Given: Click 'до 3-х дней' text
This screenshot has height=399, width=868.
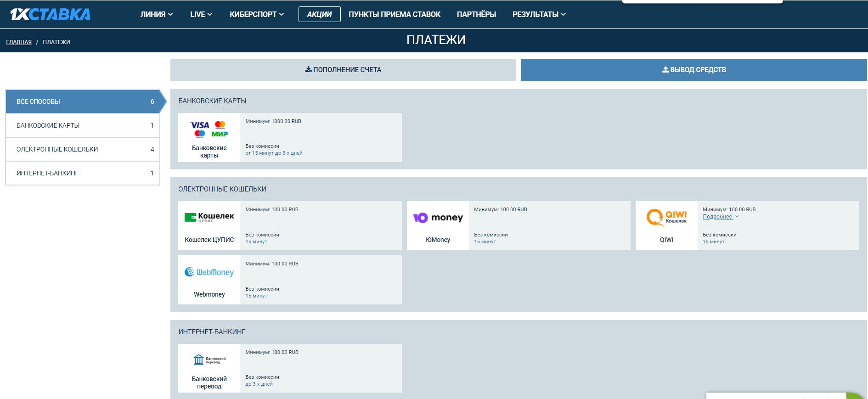Looking at the screenshot, I should point(259,384).
